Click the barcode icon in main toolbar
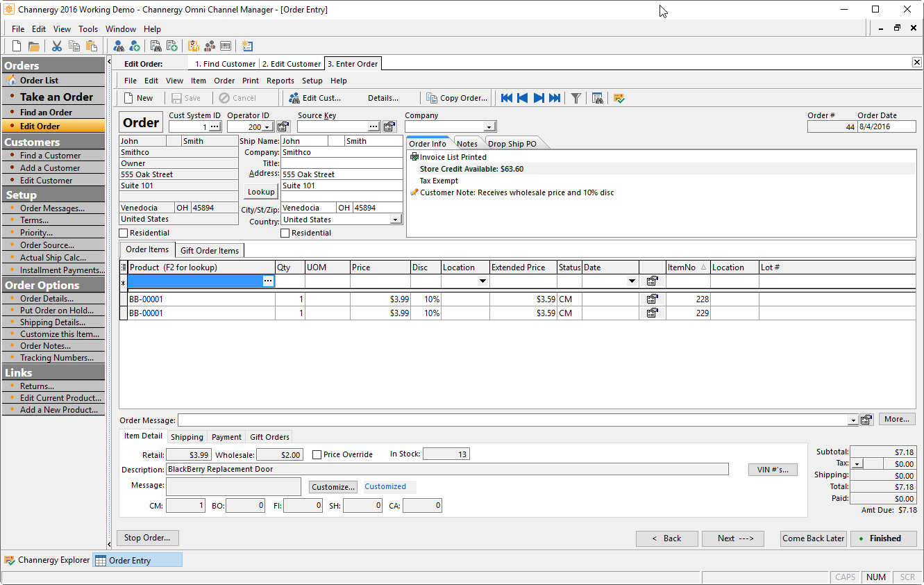Image resolution: width=924 pixels, height=585 pixels. 226,47
